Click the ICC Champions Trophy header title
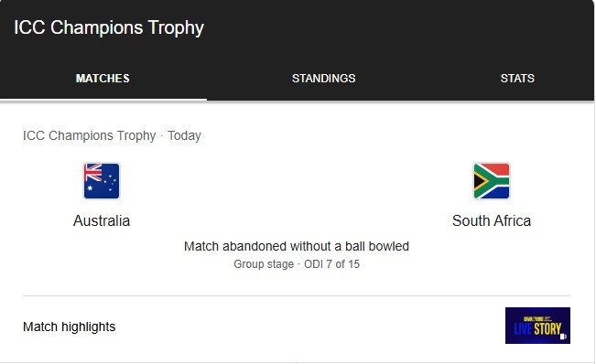The width and height of the screenshot is (596, 364). coord(109,27)
